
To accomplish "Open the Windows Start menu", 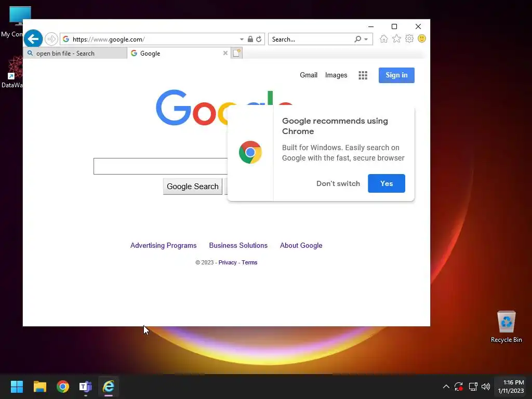I will pyautogui.click(x=17, y=387).
